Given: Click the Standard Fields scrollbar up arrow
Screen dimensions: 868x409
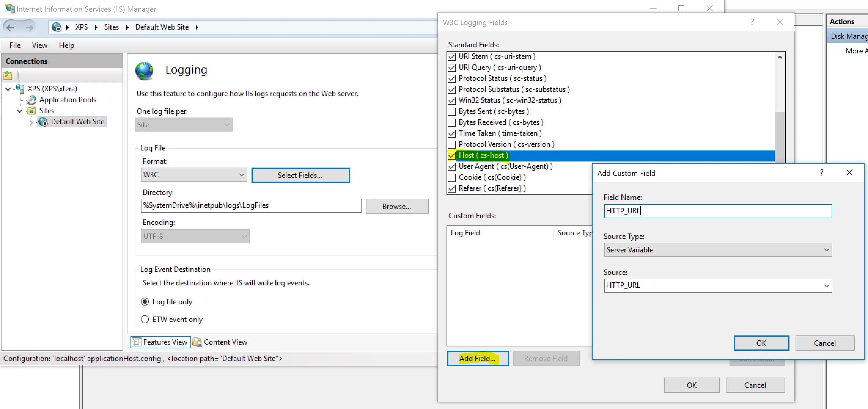Looking at the screenshot, I should click(779, 57).
